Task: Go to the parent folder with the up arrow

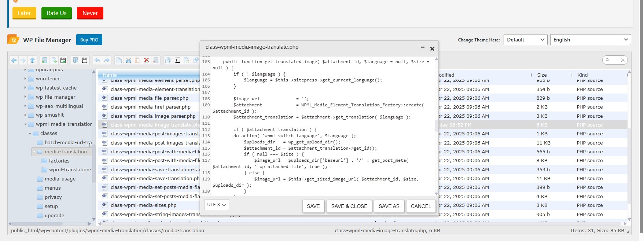Action: click(x=33, y=60)
